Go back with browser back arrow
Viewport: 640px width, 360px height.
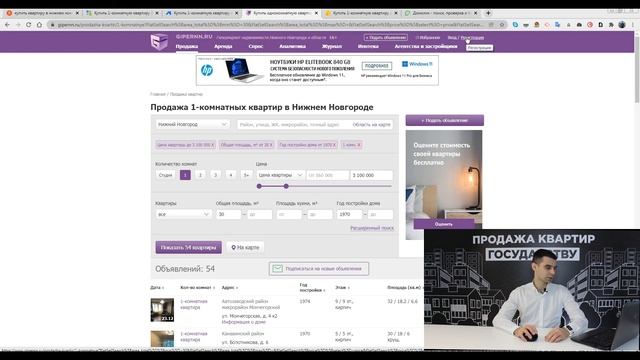click(x=7, y=25)
